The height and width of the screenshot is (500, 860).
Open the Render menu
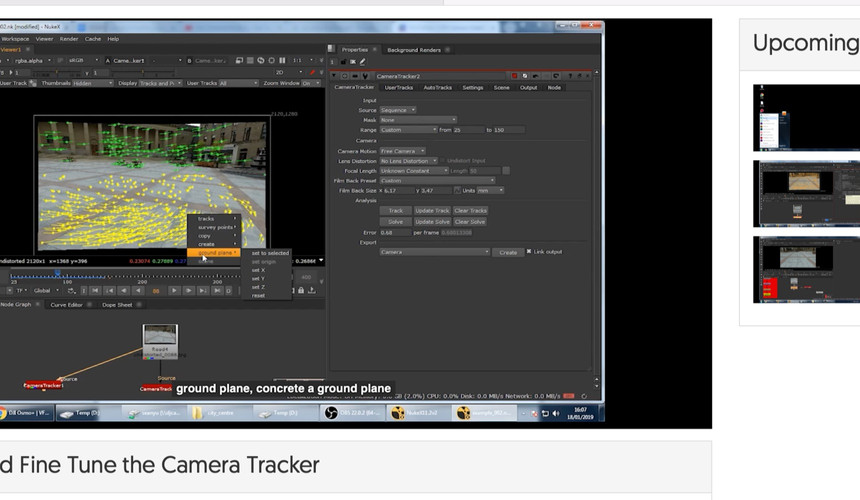click(x=69, y=39)
